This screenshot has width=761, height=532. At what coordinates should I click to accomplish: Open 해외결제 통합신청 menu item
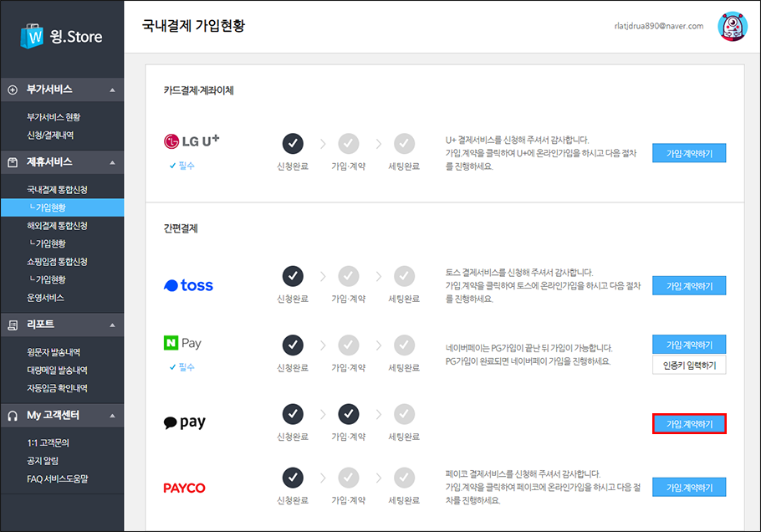pyautogui.click(x=57, y=226)
